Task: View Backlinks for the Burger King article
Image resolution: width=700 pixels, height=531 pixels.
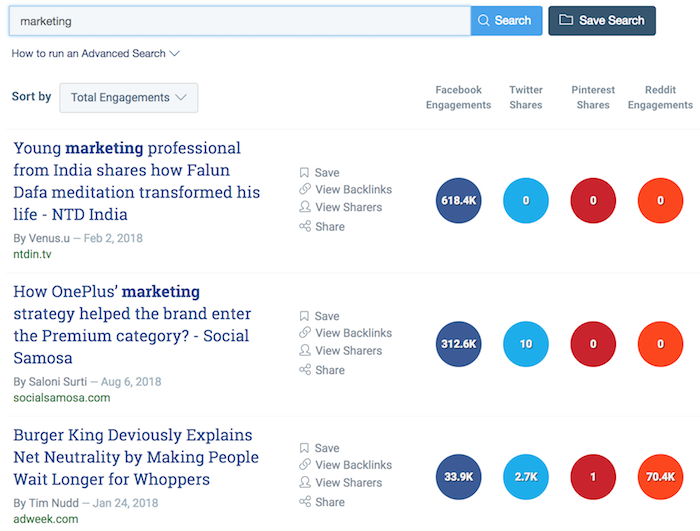Action: coord(346,465)
